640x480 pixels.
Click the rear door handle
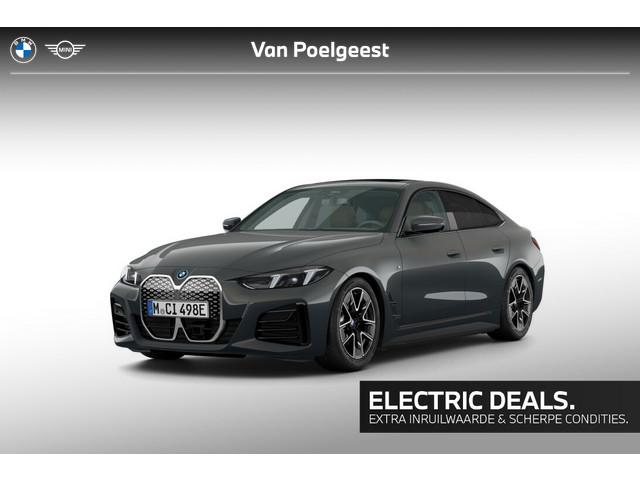tap(498, 250)
